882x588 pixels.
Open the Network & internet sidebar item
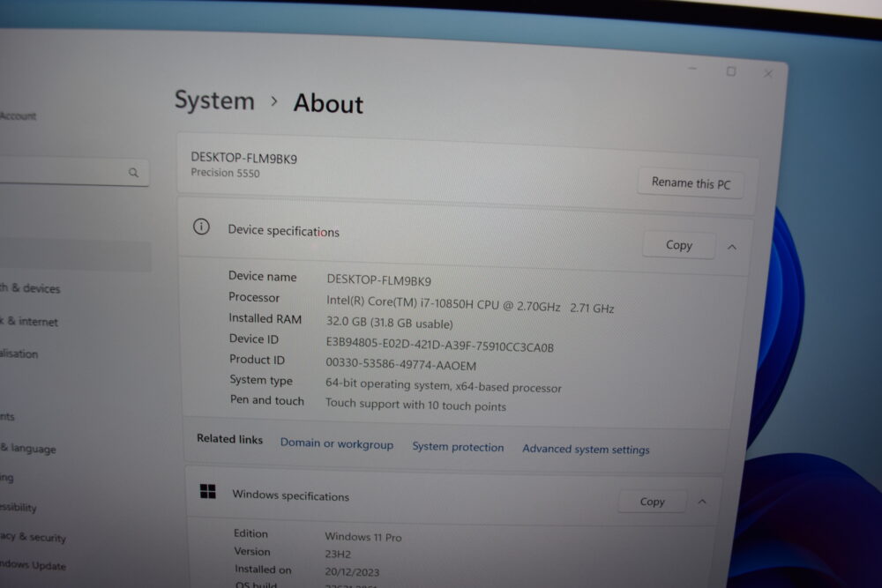29,322
